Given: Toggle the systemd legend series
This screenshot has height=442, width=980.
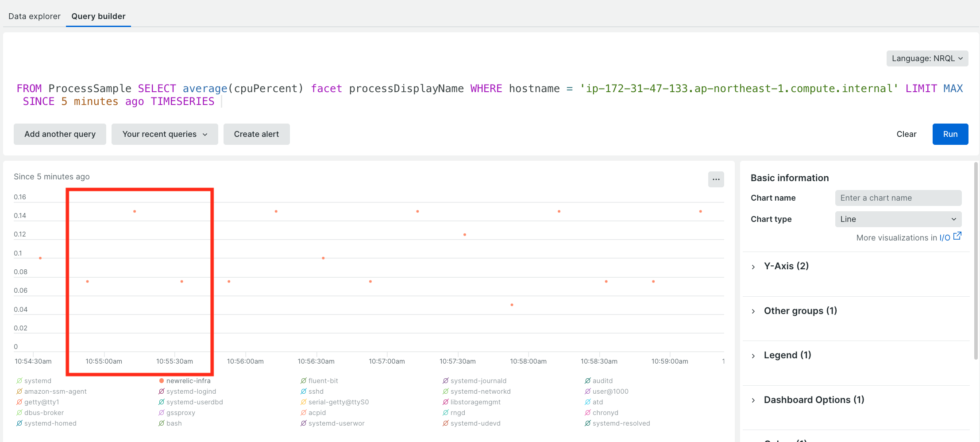Looking at the screenshot, I should tap(34, 381).
